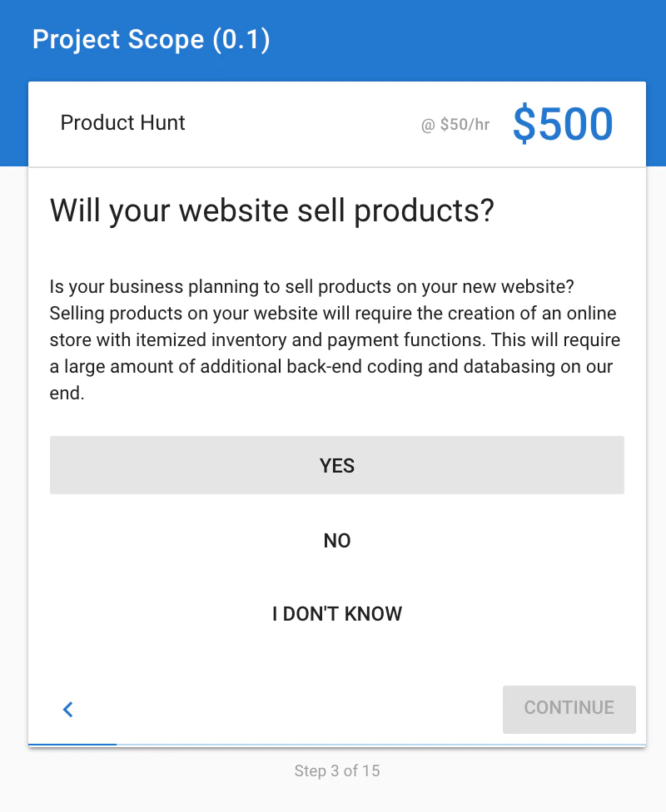
Task: Click the version number (0.1) text
Action: pos(241,39)
